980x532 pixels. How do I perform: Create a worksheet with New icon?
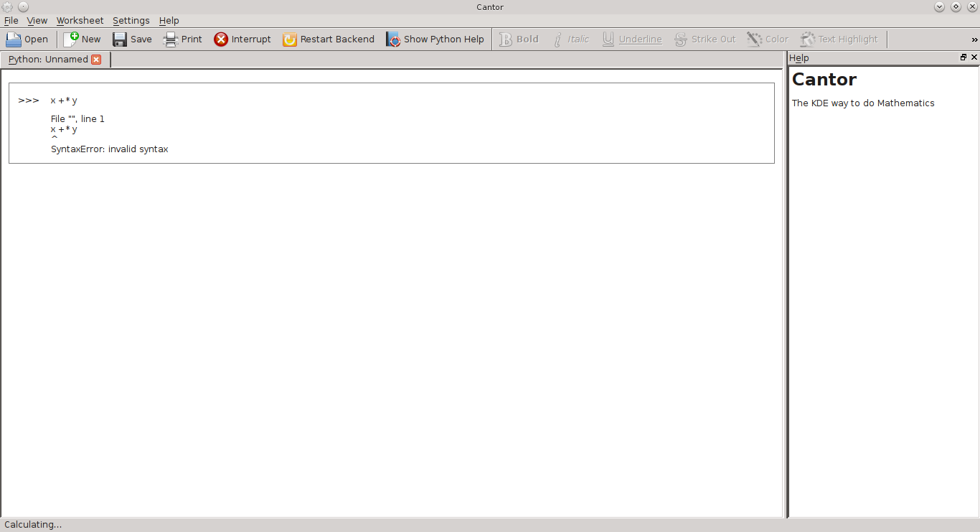[71, 39]
